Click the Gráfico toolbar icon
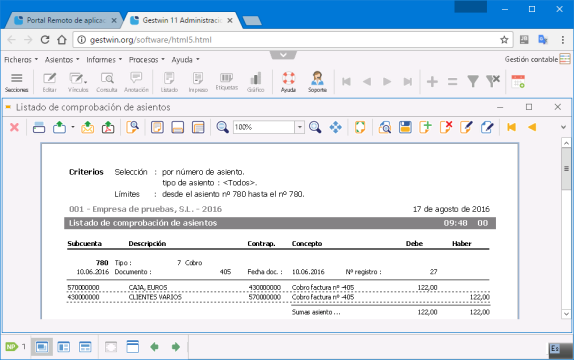574x360 pixels. 256,82
